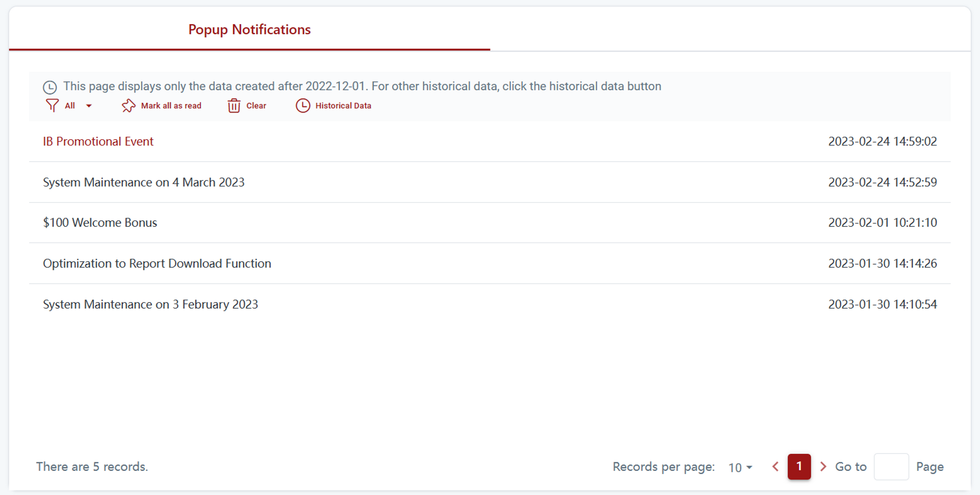This screenshot has width=980, height=495.
Task: Open the IB Promotional Event notification
Action: coord(98,142)
